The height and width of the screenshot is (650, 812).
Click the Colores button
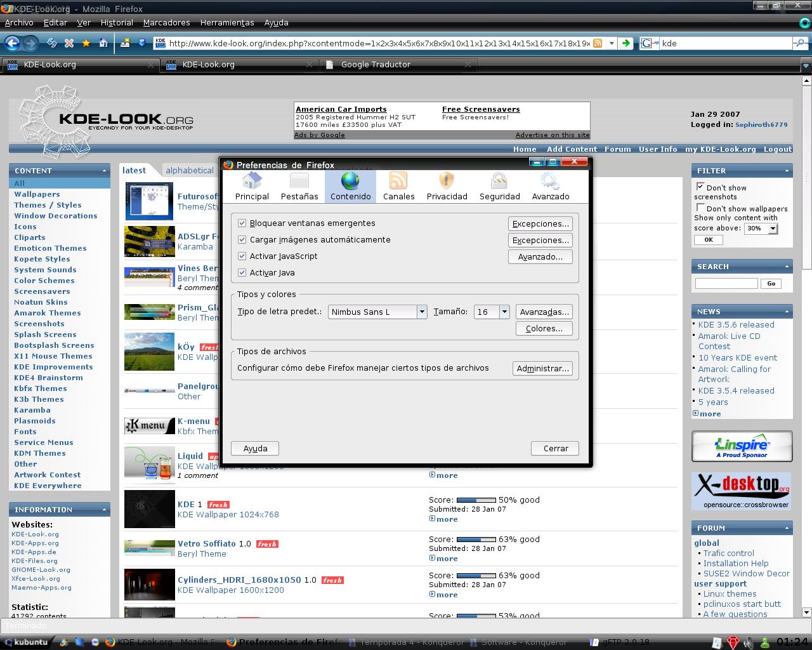[x=544, y=328]
